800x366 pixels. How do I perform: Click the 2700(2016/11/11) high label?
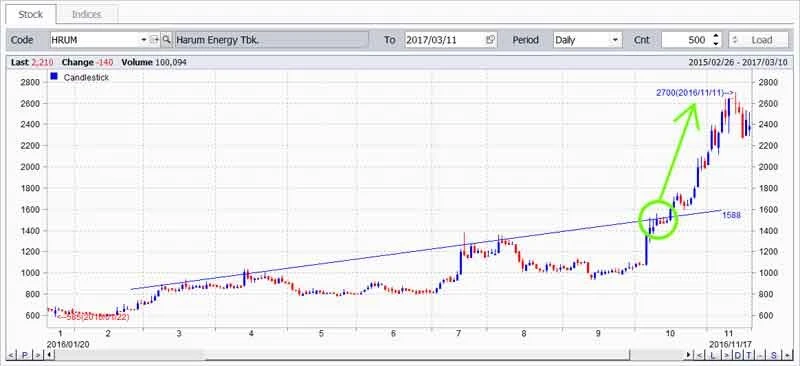pos(695,93)
